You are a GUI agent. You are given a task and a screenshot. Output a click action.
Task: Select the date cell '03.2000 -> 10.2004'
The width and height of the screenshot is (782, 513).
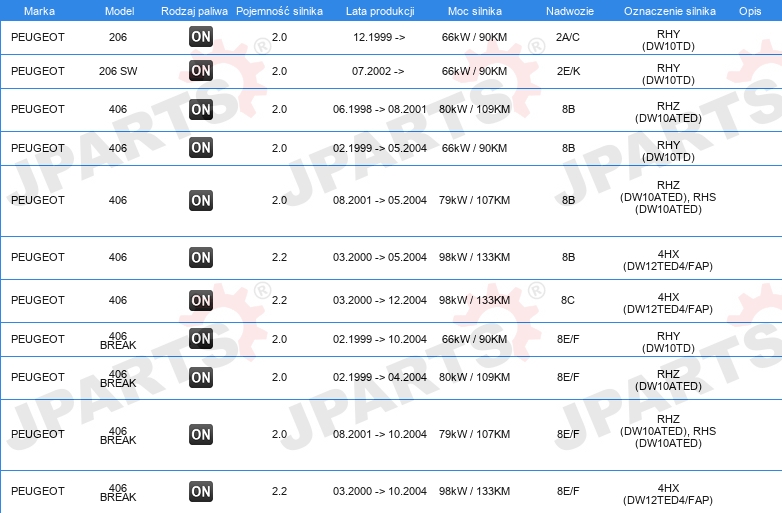[x=380, y=491]
